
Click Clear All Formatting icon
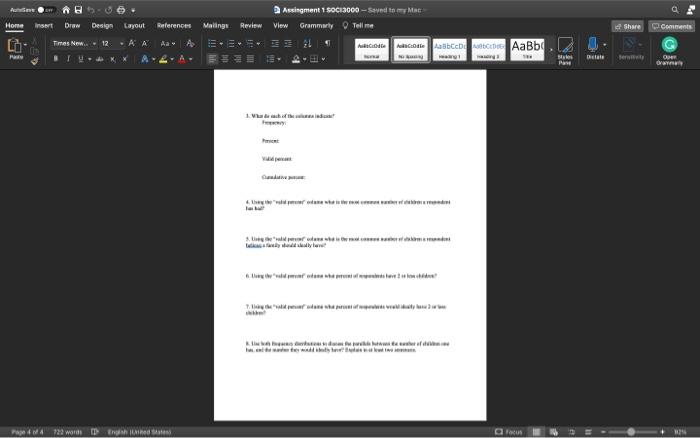tap(190, 43)
